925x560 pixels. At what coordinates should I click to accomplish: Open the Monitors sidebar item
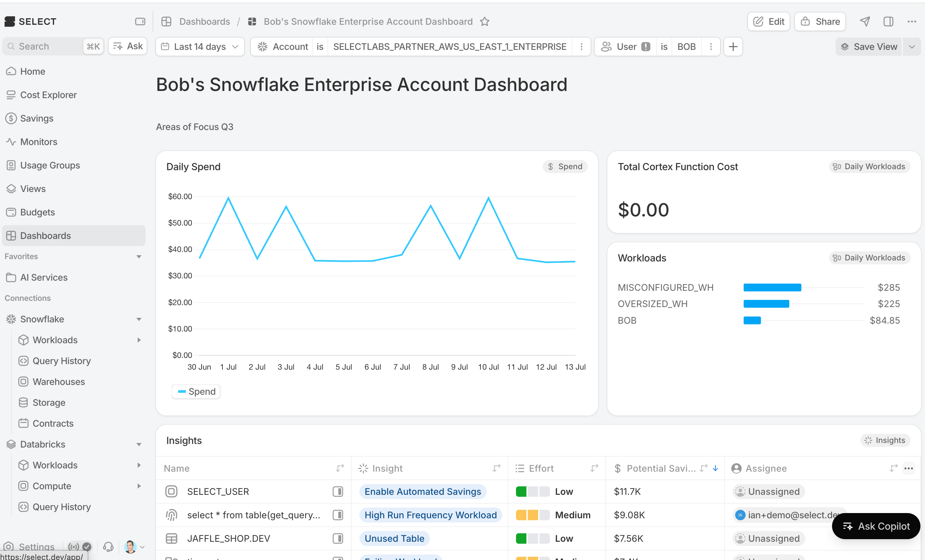tap(39, 142)
